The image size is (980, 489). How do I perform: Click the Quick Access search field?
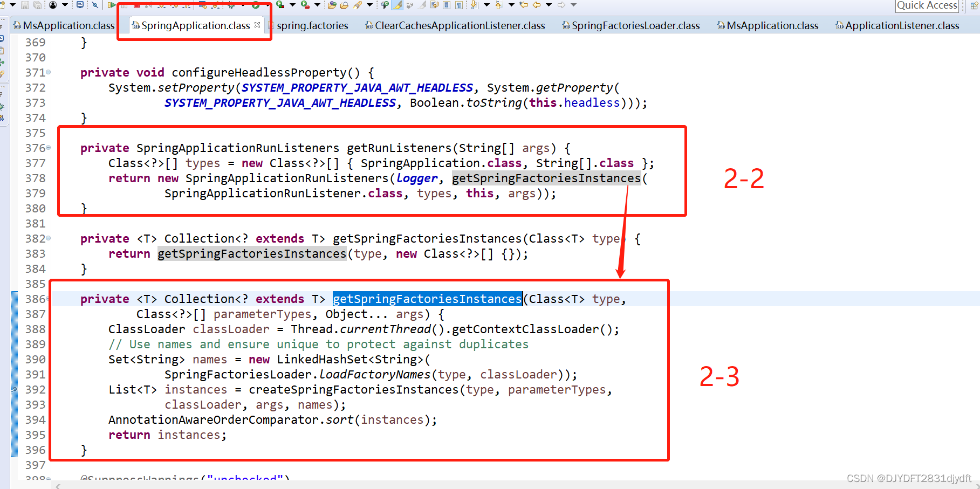[927, 6]
